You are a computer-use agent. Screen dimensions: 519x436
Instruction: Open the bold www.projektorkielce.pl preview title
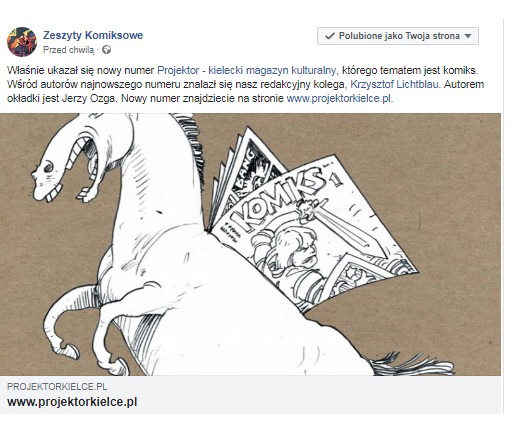(x=72, y=402)
